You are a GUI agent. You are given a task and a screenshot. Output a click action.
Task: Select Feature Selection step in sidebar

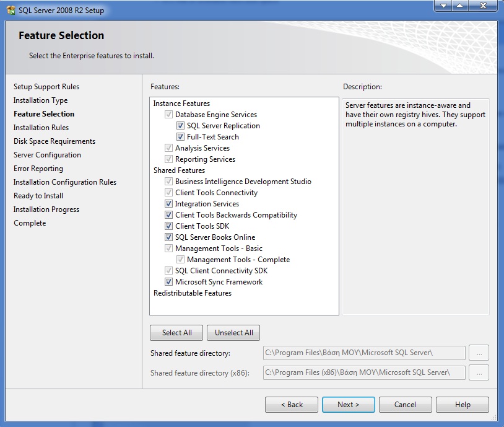point(44,114)
